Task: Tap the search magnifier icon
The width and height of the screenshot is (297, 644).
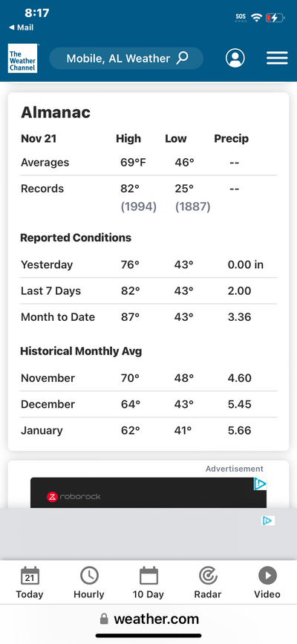Action: click(182, 58)
